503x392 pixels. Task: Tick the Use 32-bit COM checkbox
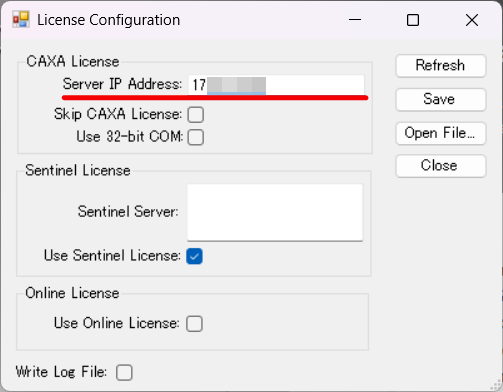coord(196,137)
